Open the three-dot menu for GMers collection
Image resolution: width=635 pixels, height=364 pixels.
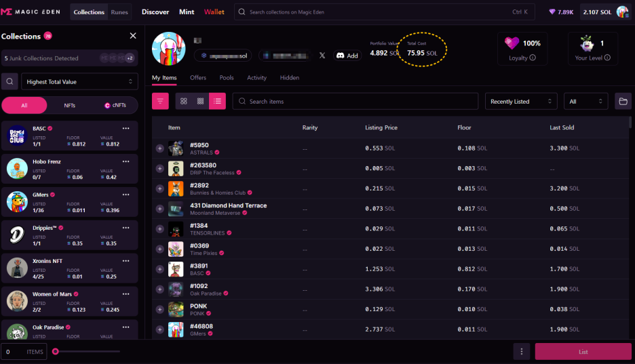coord(126,195)
